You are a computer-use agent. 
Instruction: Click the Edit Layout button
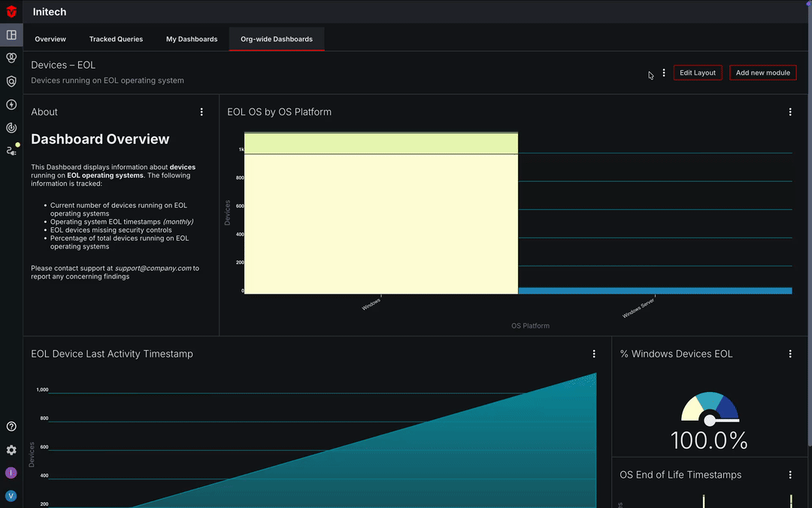(697, 72)
